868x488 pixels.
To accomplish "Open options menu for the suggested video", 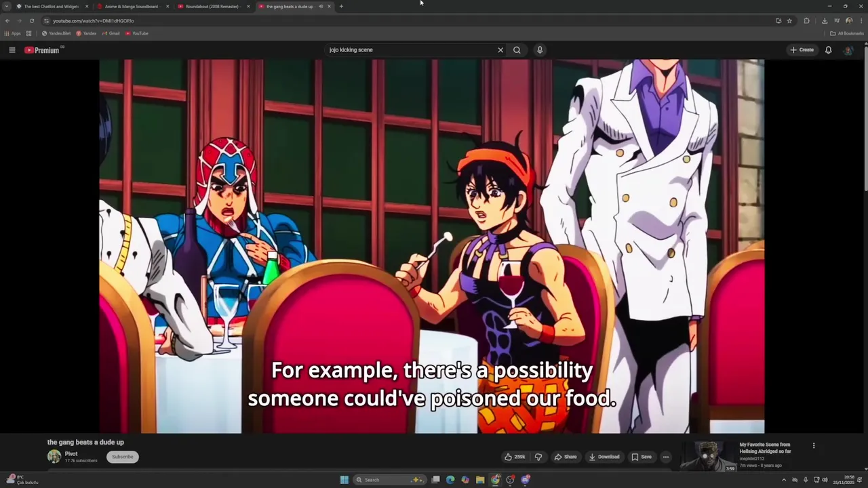I will coord(814,446).
